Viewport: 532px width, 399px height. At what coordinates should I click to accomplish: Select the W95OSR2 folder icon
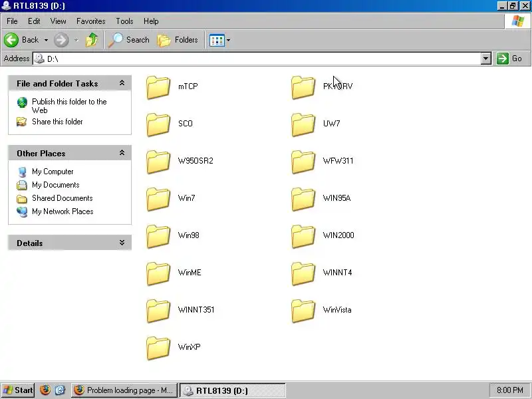[158, 162]
